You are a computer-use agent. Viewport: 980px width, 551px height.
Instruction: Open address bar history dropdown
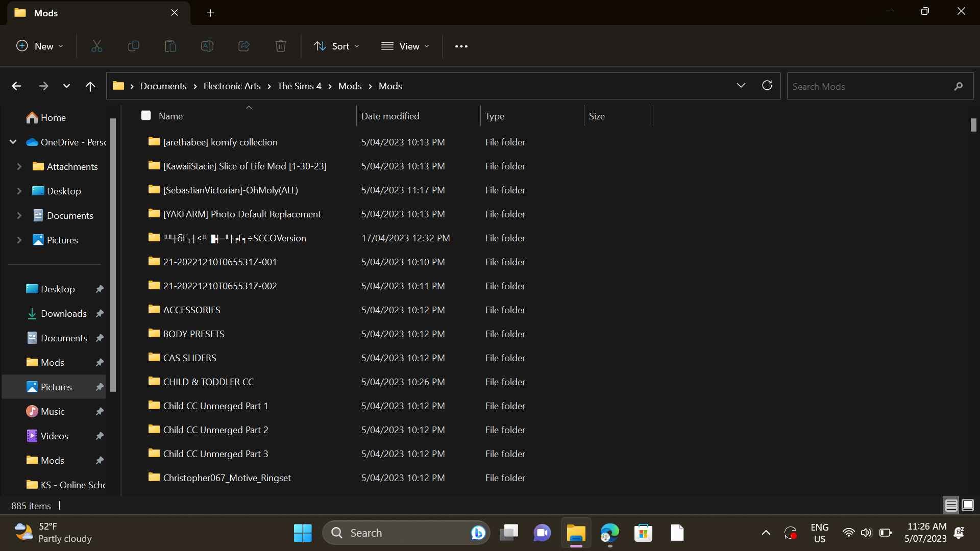[x=741, y=86]
